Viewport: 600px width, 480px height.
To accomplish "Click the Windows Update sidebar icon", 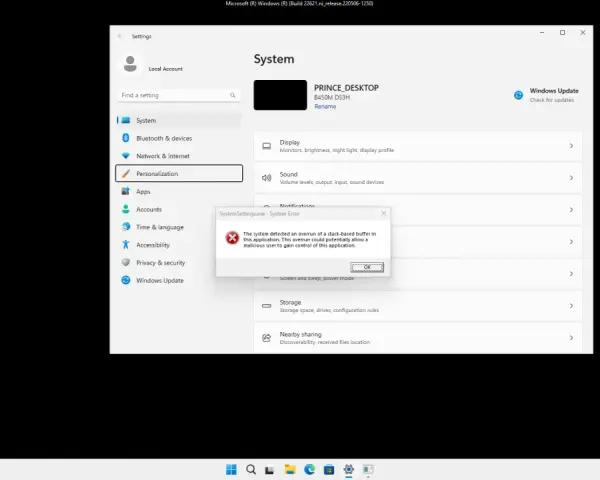I will 126,280.
